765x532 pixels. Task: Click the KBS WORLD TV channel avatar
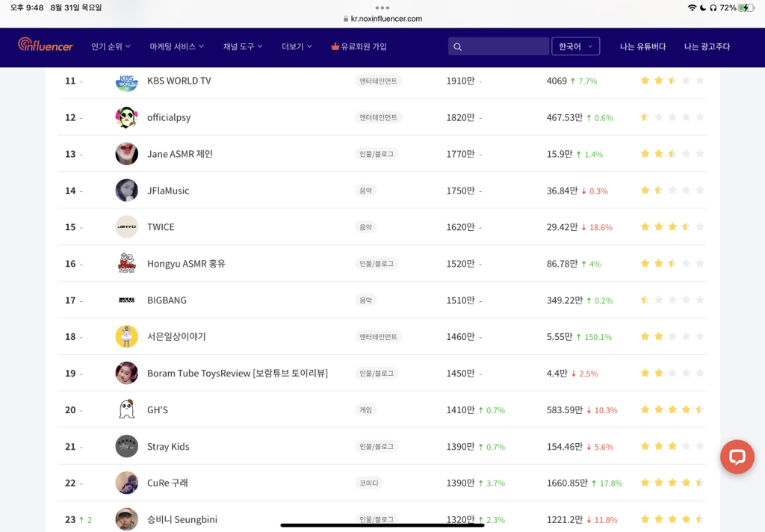pyautogui.click(x=126, y=81)
